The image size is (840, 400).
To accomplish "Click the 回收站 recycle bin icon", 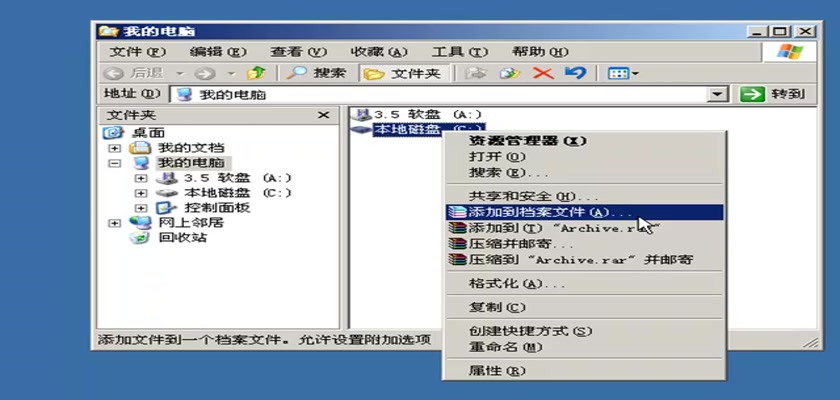I will click(139, 238).
